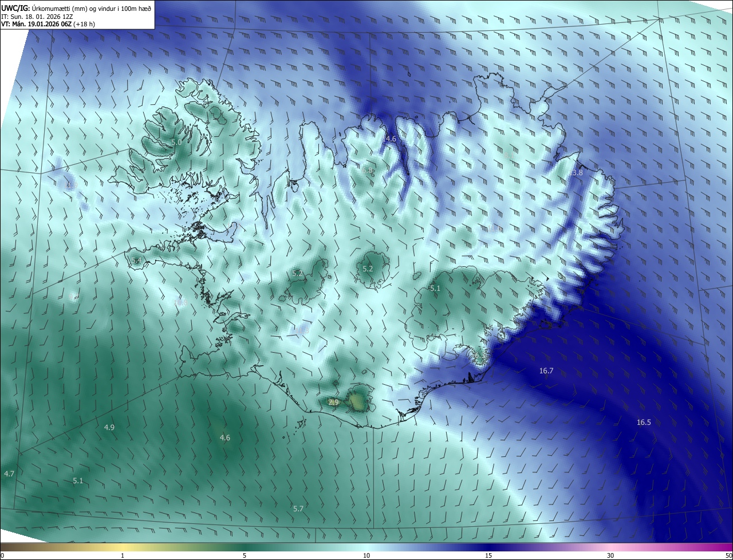Click the 30 tick label on the color scale
733x560 pixels.
[x=610, y=555]
